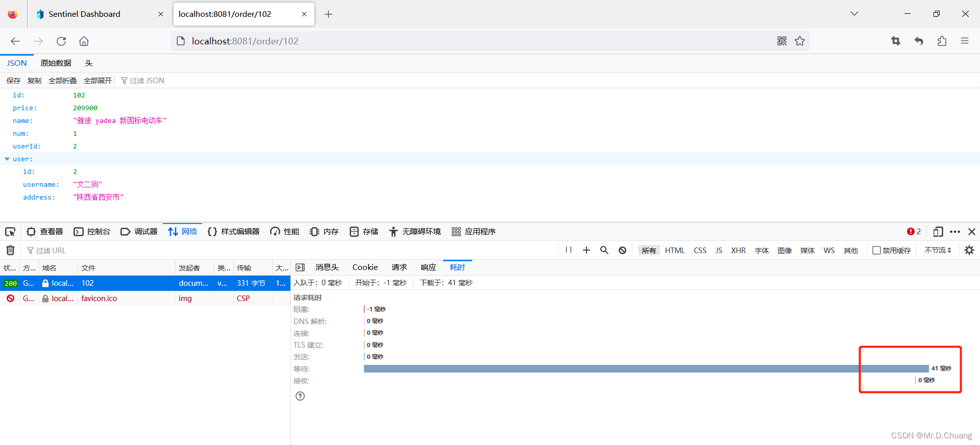Open the screenshot crop tool icon
980x445 pixels.
(896, 41)
